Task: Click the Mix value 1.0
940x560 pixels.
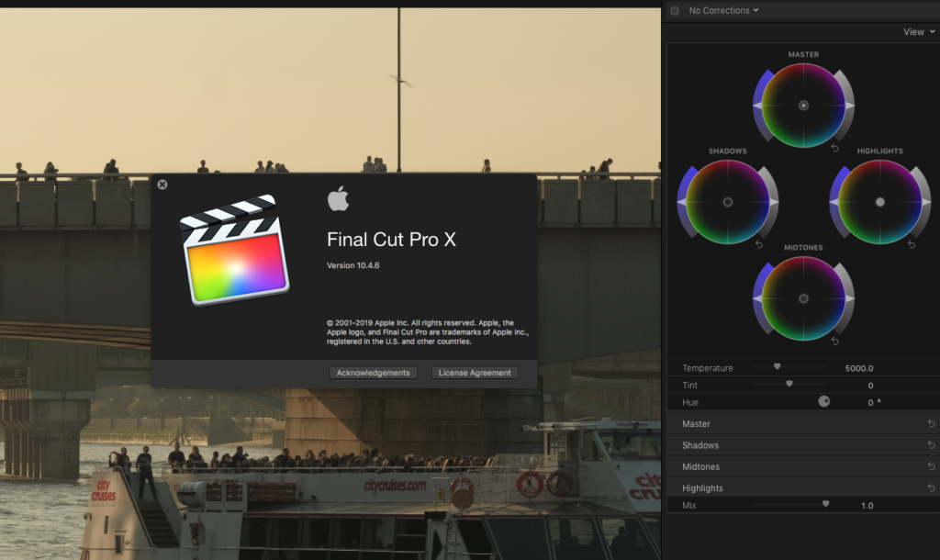Action: [x=867, y=506]
